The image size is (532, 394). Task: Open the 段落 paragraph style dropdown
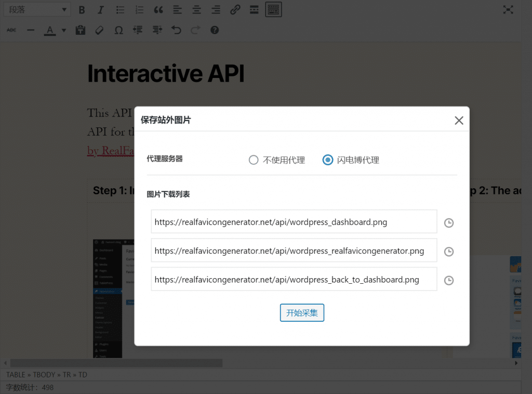(36, 9)
